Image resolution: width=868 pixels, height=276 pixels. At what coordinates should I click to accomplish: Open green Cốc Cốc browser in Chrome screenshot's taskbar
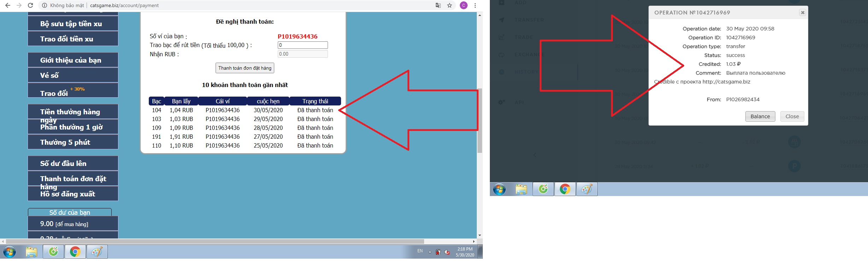pyautogui.click(x=53, y=252)
